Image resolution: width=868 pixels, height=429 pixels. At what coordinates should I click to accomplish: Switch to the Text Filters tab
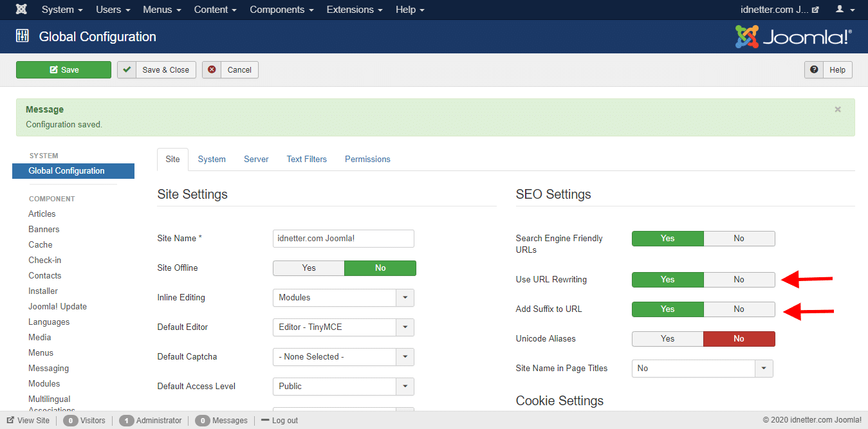(x=307, y=160)
